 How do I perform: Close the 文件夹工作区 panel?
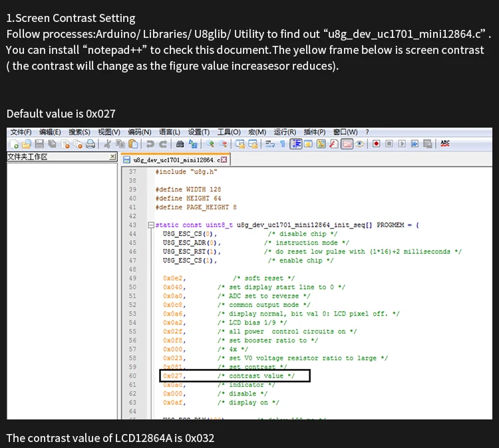pos(112,156)
